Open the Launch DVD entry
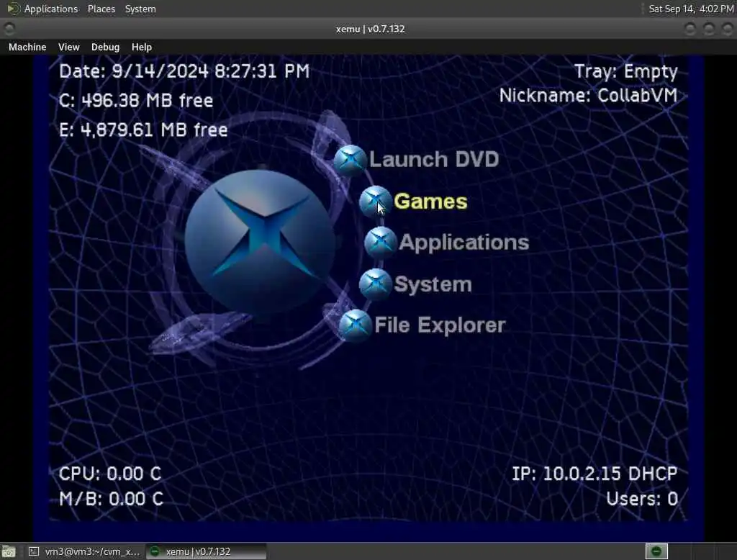 point(434,159)
